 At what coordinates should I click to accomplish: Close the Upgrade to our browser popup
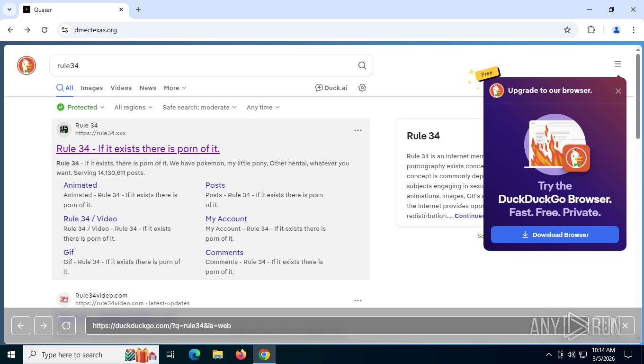[x=618, y=91]
